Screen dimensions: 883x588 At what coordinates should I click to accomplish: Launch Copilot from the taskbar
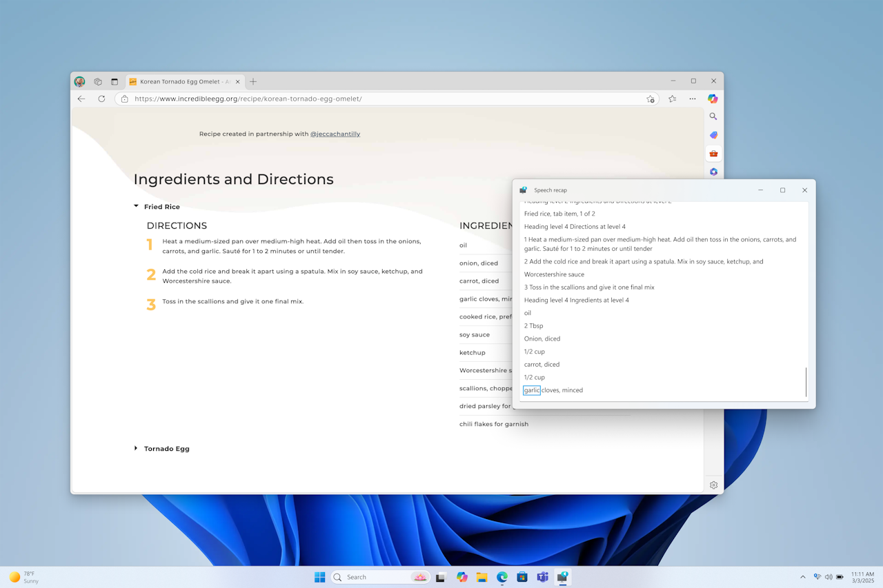(x=462, y=577)
